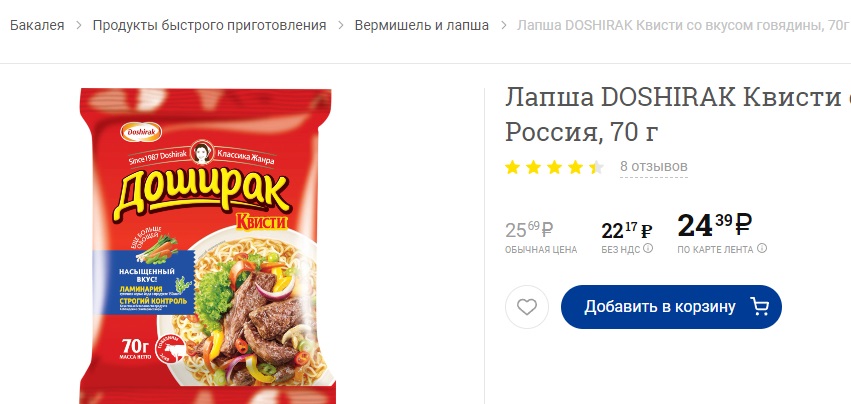Add product to favorites with heart icon
Viewport: 851px width, 404px height.
tap(526, 307)
